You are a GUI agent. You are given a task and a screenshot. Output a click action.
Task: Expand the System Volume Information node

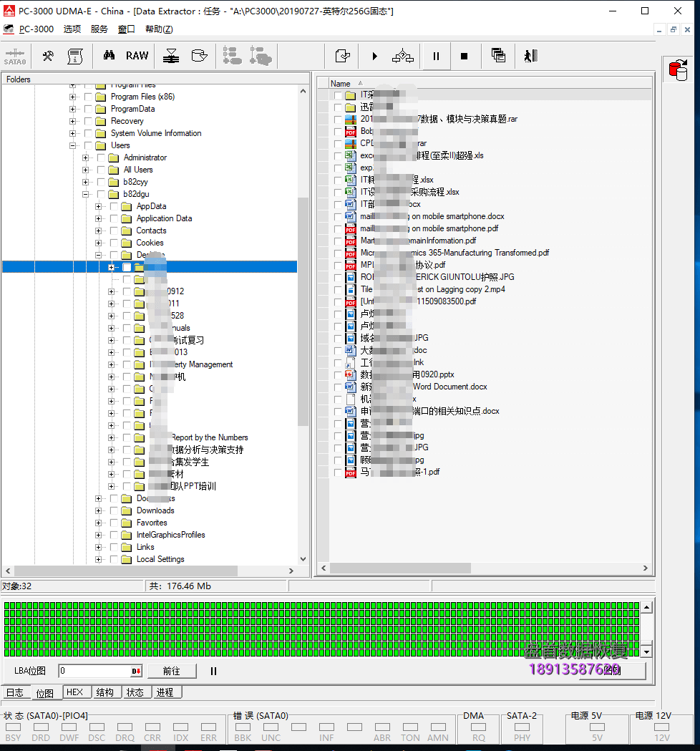coord(73,133)
